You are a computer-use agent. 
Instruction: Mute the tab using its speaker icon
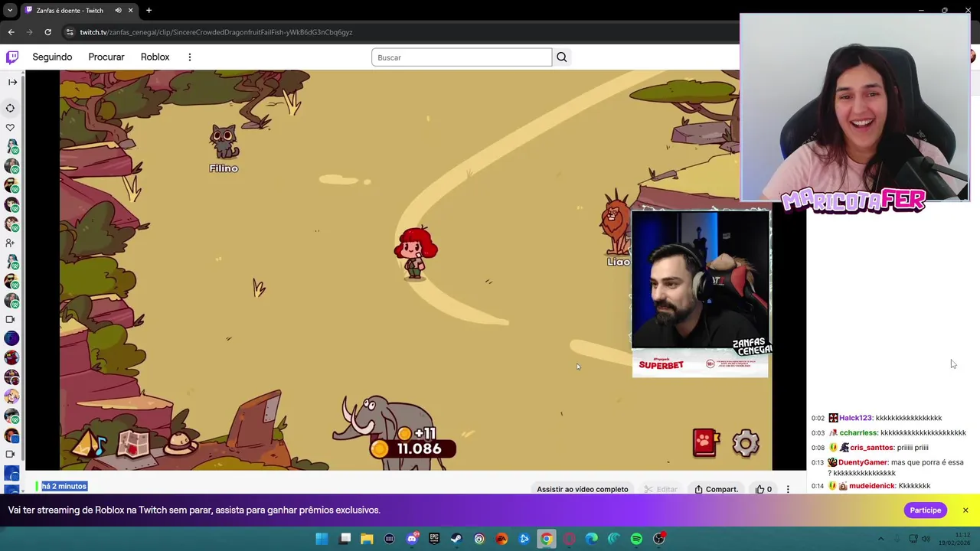pyautogui.click(x=119, y=11)
